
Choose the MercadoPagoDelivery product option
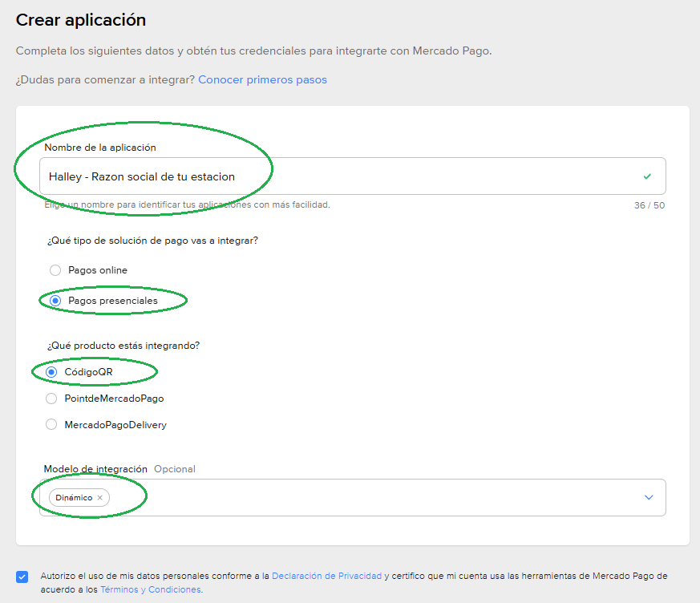(51, 424)
